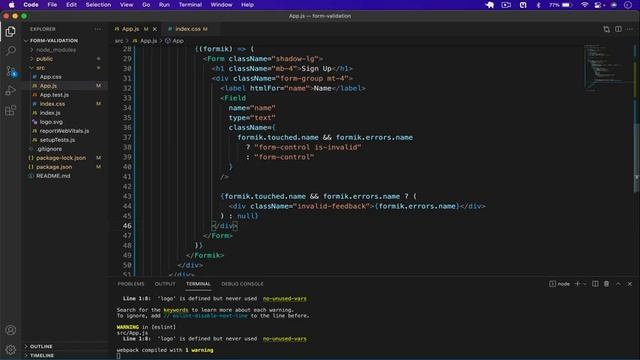Select the node terminal instance
This screenshot has height=360, width=640.
pos(560,284)
